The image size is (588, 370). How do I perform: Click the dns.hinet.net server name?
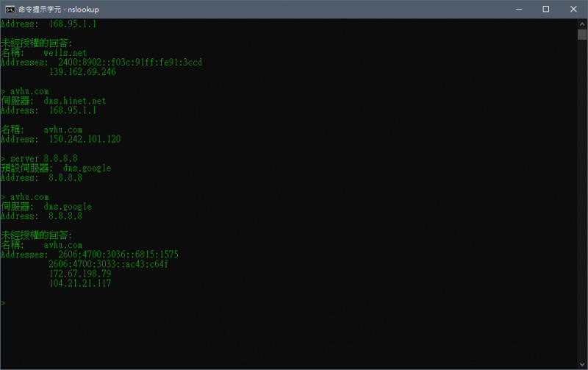tap(75, 101)
